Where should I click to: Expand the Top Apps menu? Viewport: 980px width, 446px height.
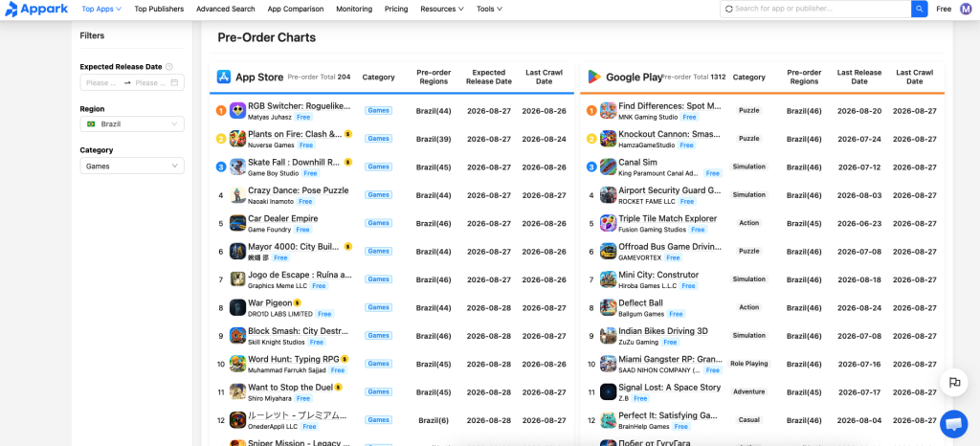coord(101,9)
